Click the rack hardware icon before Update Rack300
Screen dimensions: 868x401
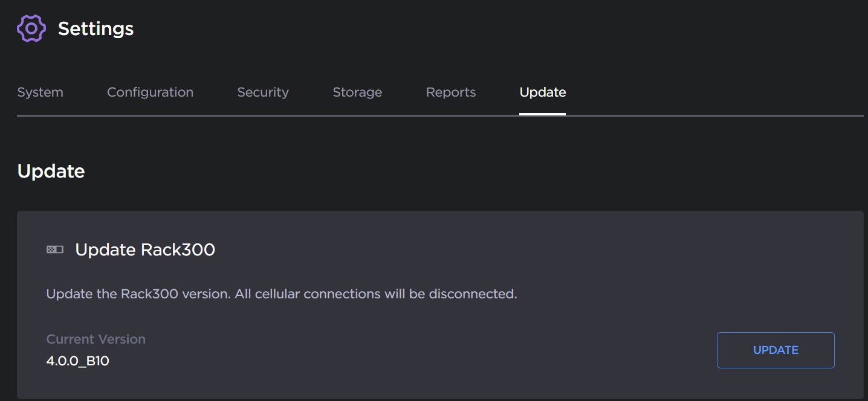[x=54, y=249]
